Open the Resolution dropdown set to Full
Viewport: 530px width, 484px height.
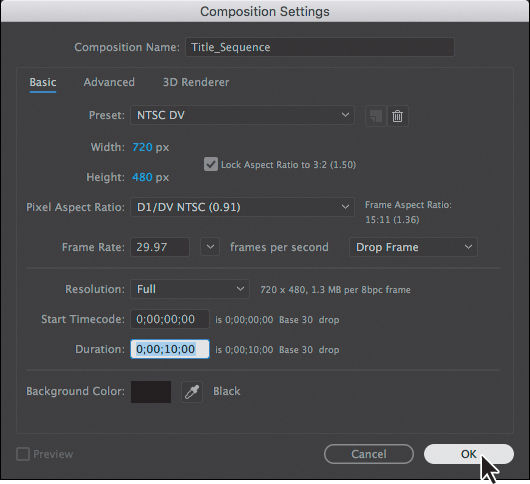coord(190,289)
